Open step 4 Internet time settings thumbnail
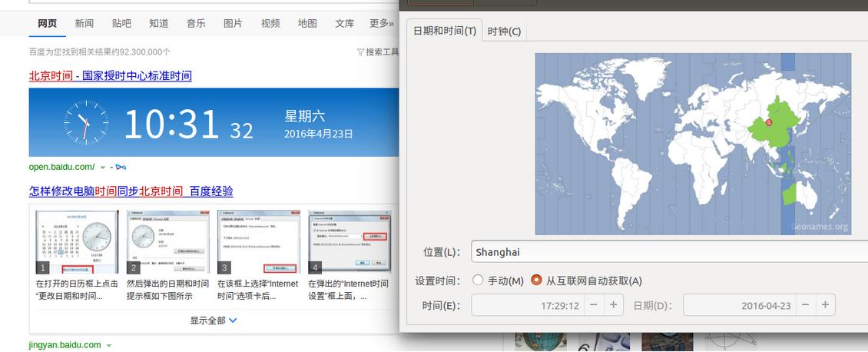Viewport: 868px width, 352px height. 350,242
